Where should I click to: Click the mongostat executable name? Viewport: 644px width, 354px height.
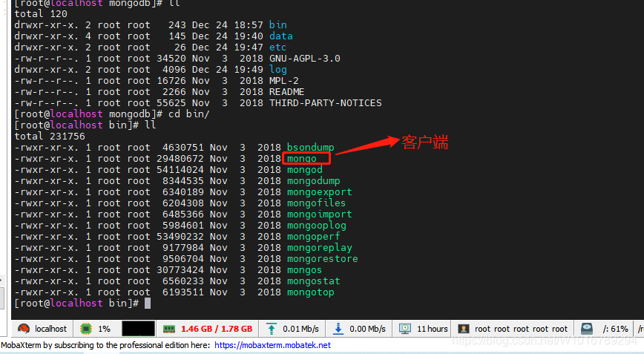coord(313,281)
